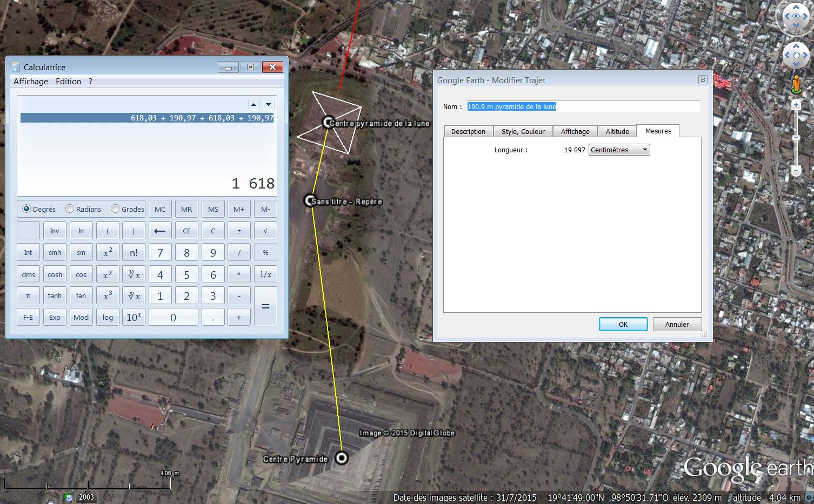Click the tanh key
This screenshot has width=814, height=504.
click(55, 295)
